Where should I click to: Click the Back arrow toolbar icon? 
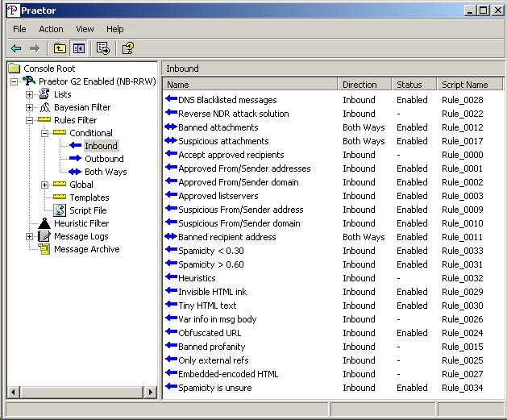click(16, 48)
